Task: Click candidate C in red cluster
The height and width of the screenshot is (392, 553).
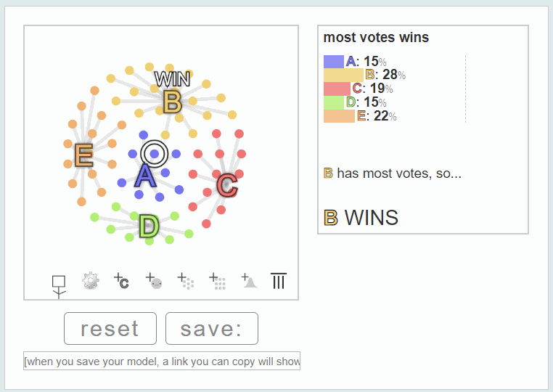Action: click(x=227, y=185)
